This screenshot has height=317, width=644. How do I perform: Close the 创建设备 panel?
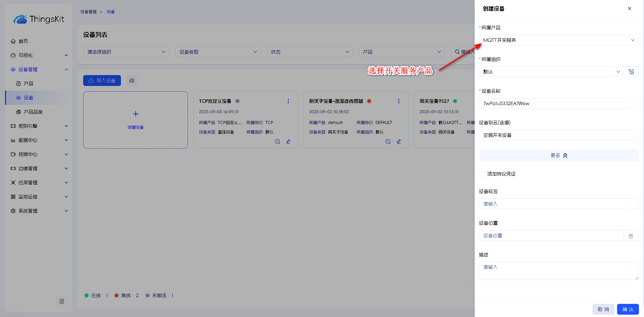pos(629,9)
